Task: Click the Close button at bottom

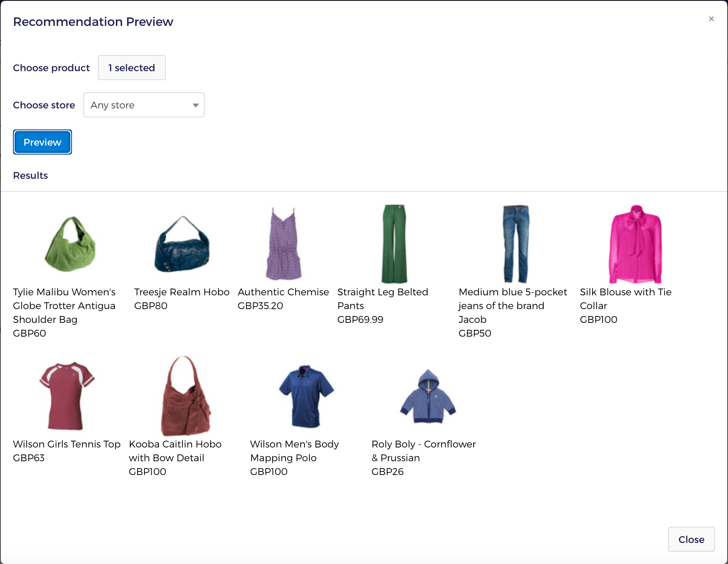Action: coord(691,539)
